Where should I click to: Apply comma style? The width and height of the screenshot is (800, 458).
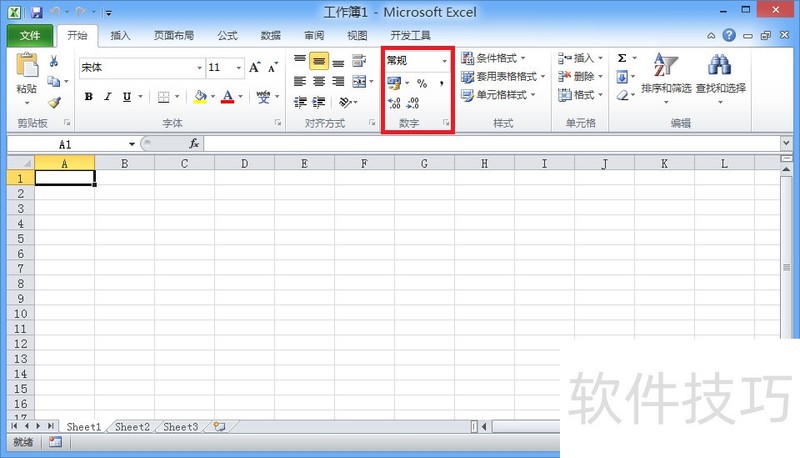click(x=441, y=83)
